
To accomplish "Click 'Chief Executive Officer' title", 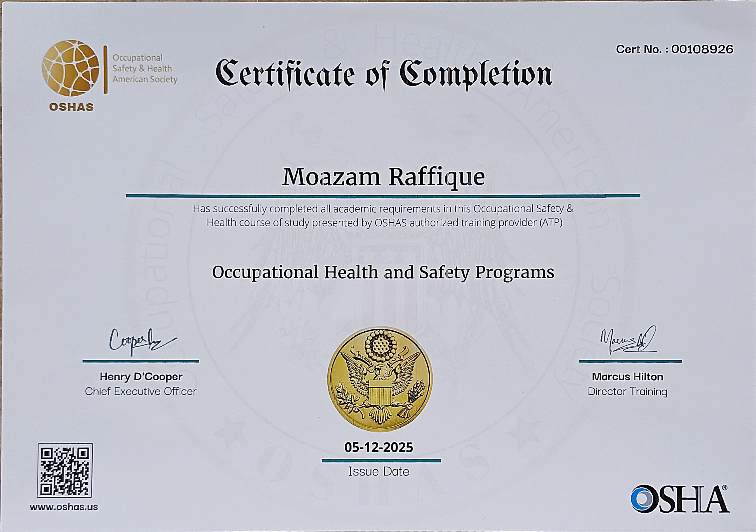I will pos(141,391).
